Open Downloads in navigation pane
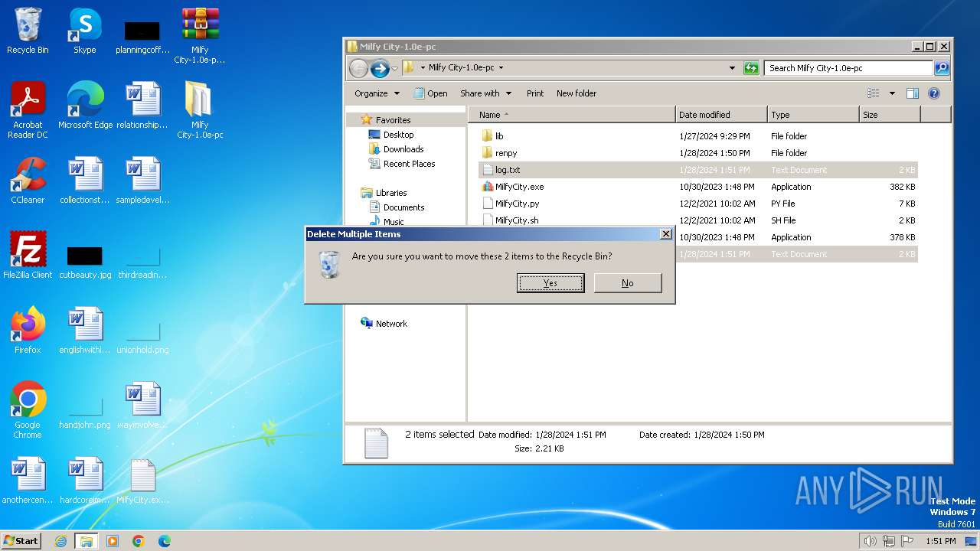 [396, 149]
